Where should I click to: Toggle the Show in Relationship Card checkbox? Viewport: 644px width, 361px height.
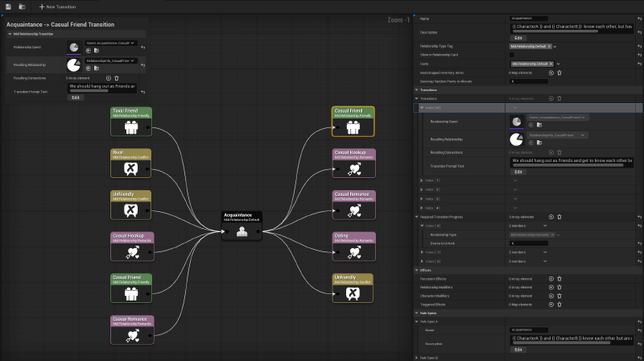pyautogui.click(x=513, y=55)
